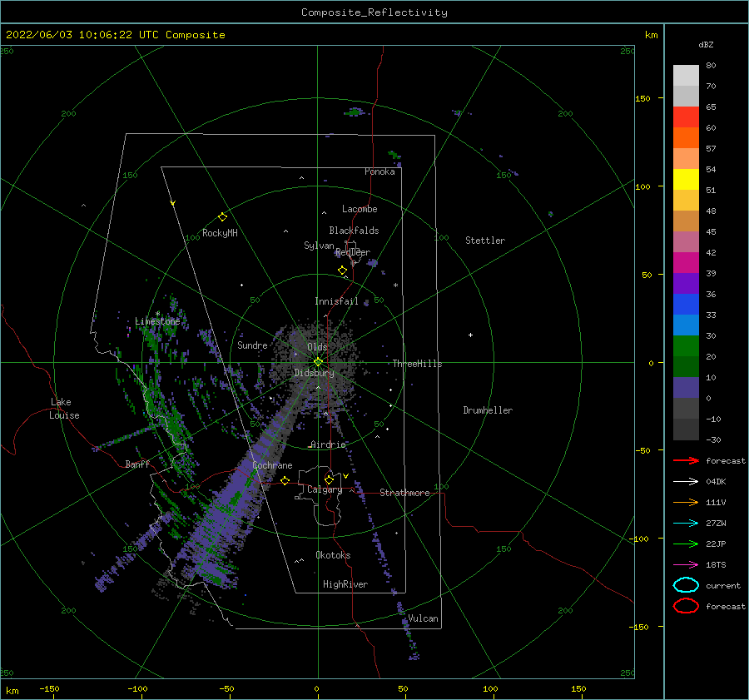Click the yellow diamond marker south of RedDeer
The image size is (749, 700).
tap(342, 271)
